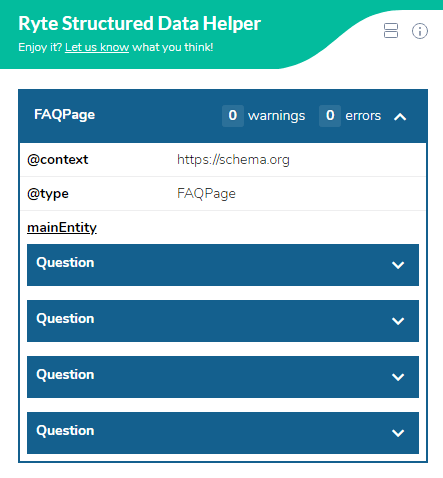The width and height of the screenshot is (443, 478).
Task: Click the errors count badge
Action: point(330,116)
